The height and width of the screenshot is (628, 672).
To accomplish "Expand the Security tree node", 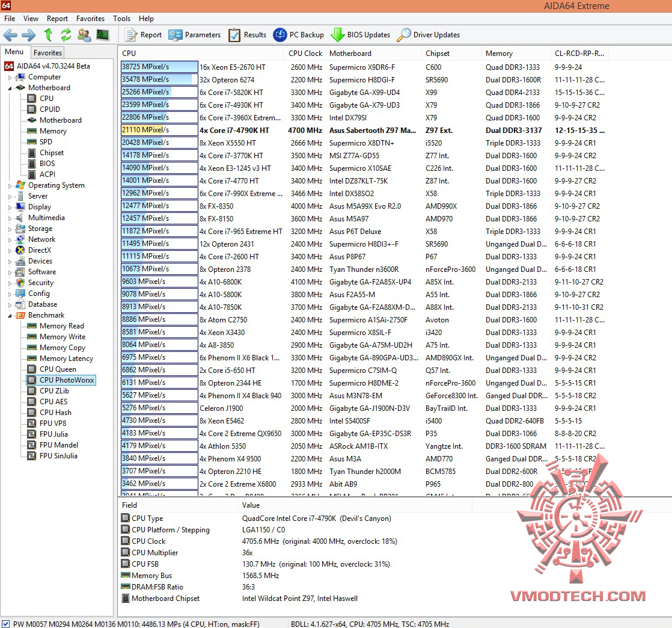I will (x=10, y=283).
